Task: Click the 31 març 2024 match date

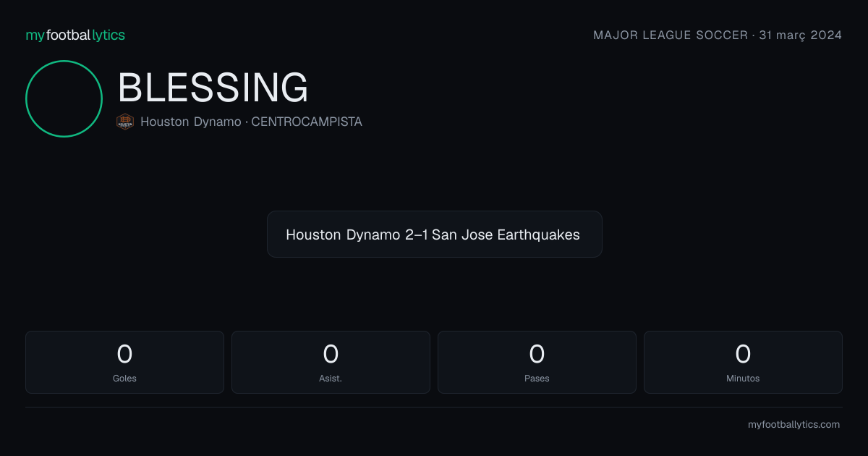Action: point(801,35)
